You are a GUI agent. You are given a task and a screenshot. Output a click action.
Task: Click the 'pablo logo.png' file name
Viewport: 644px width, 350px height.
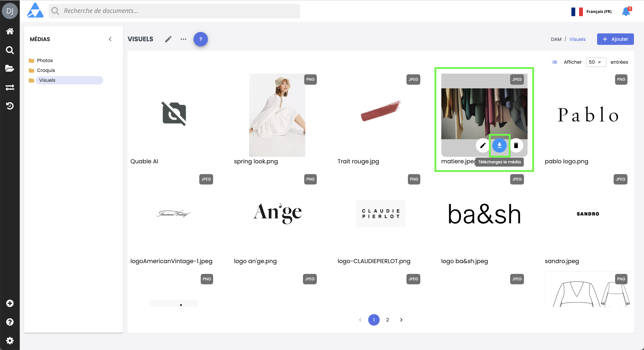pyautogui.click(x=566, y=161)
